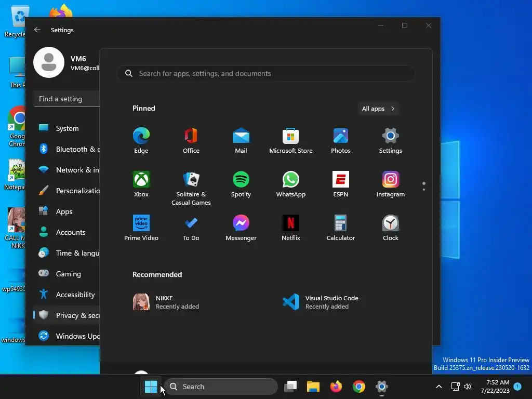The height and width of the screenshot is (399, 532).
Task: Maximize the Settings window
Action: [x=404, y=25]
